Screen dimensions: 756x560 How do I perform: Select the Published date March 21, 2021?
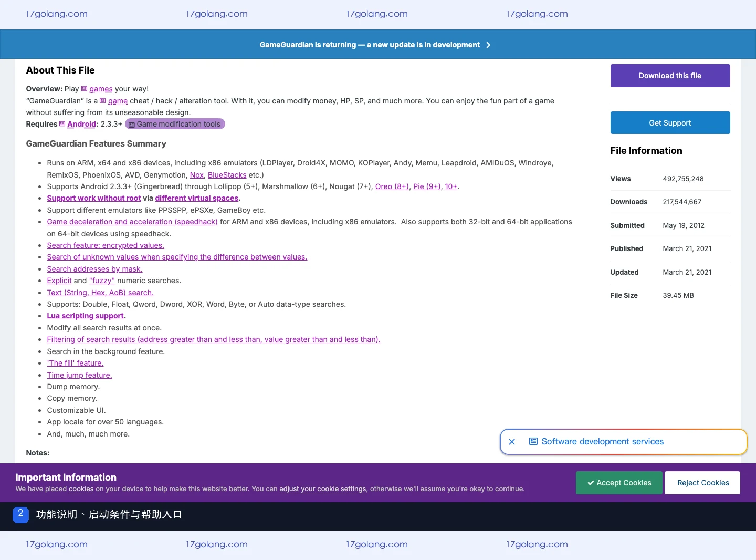point(687,248)
